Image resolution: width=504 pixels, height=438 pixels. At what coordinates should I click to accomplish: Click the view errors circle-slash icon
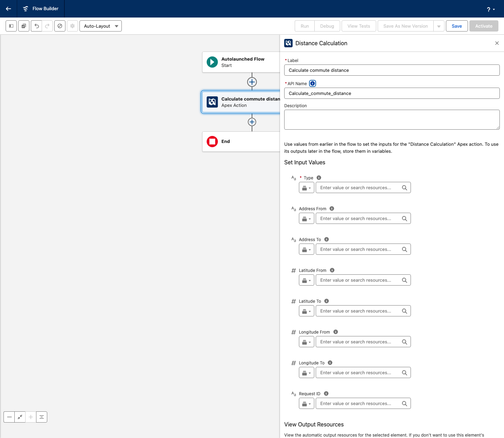click(x=60, y=26)
